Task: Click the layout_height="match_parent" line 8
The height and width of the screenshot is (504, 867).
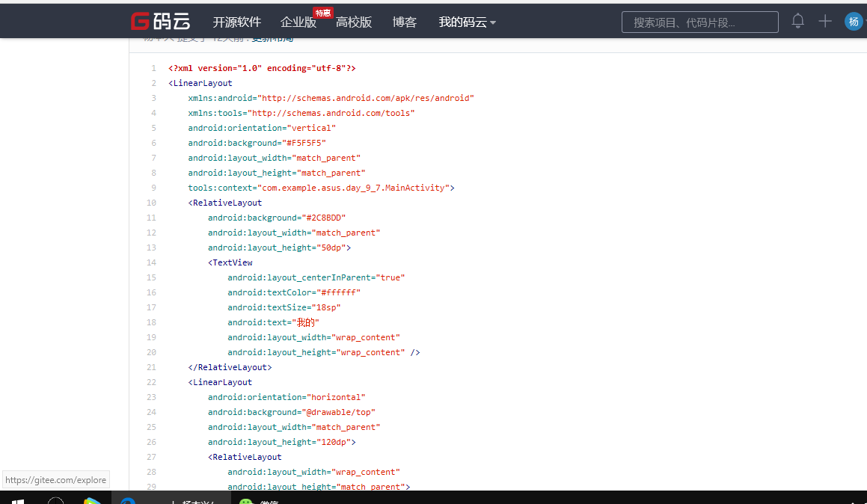Action: [x=277, y=173]
